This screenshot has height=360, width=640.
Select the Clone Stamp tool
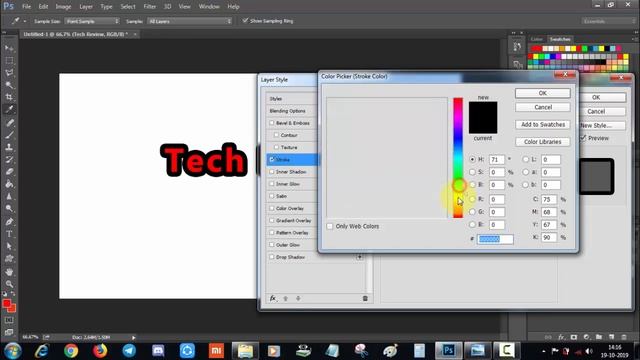pos(9,147)
